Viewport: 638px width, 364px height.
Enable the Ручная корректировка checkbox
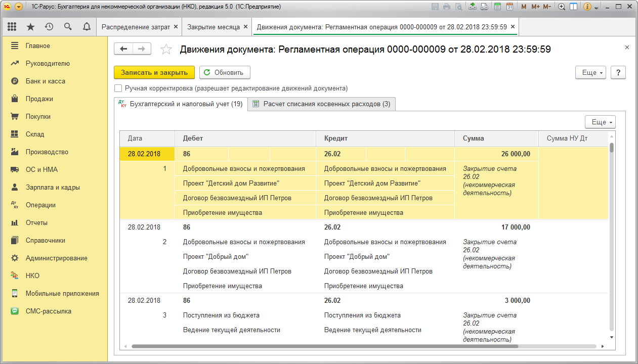pos(118,88)
